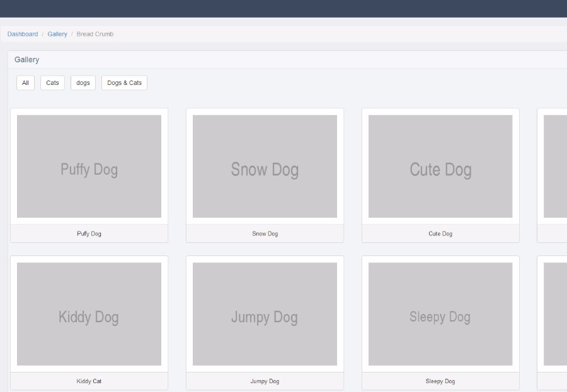Open the Dashboard breadcrumb link
The height and width of the screenshot is (392, 567).
tap(23, 34)
